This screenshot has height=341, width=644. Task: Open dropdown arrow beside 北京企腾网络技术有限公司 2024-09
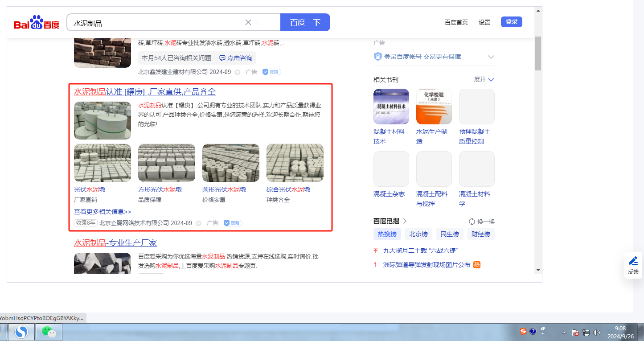pos(199,223)
